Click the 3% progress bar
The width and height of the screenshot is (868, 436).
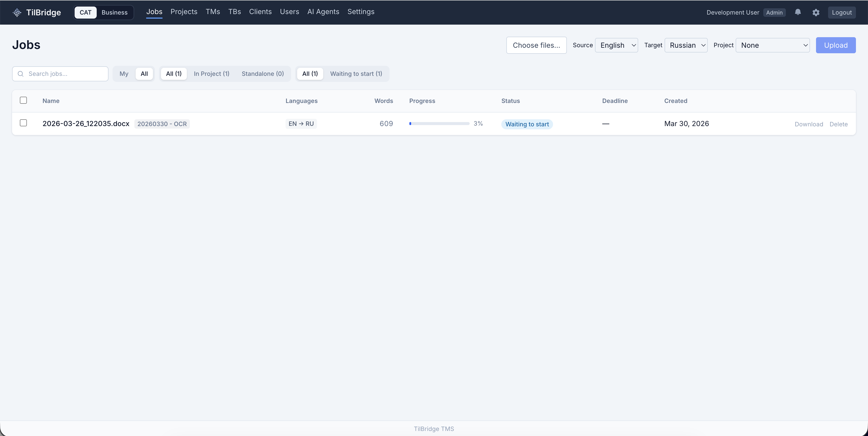439,124
